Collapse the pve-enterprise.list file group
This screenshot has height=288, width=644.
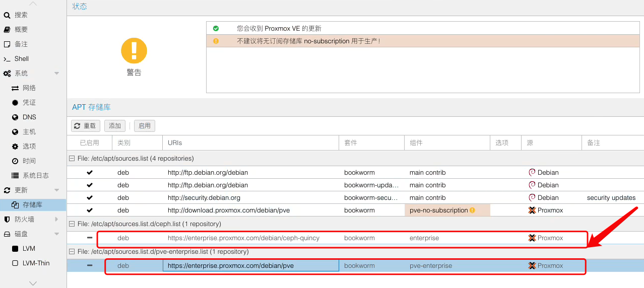click(72, 252)
